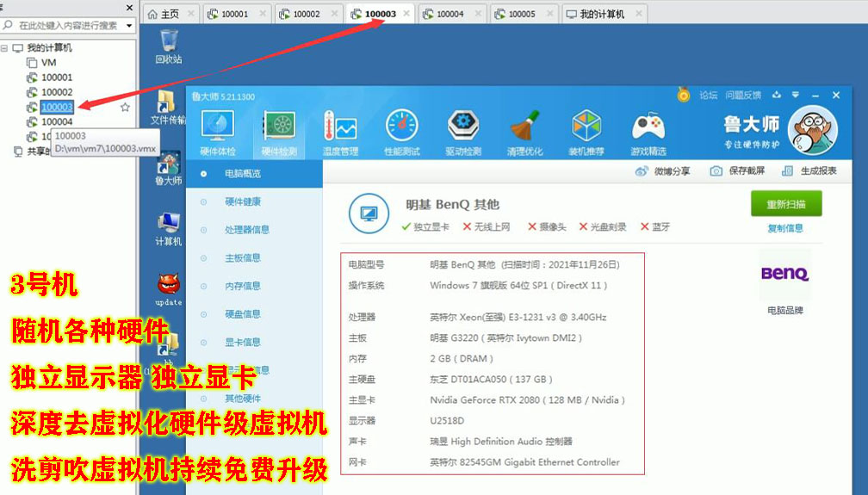868x495 pixels.
Task: Launch 性能测试 performance test
Action: click(402, 133)
